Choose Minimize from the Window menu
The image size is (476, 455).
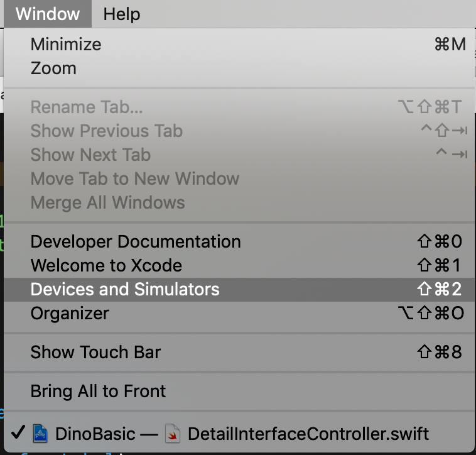click(x=239, y=45)
